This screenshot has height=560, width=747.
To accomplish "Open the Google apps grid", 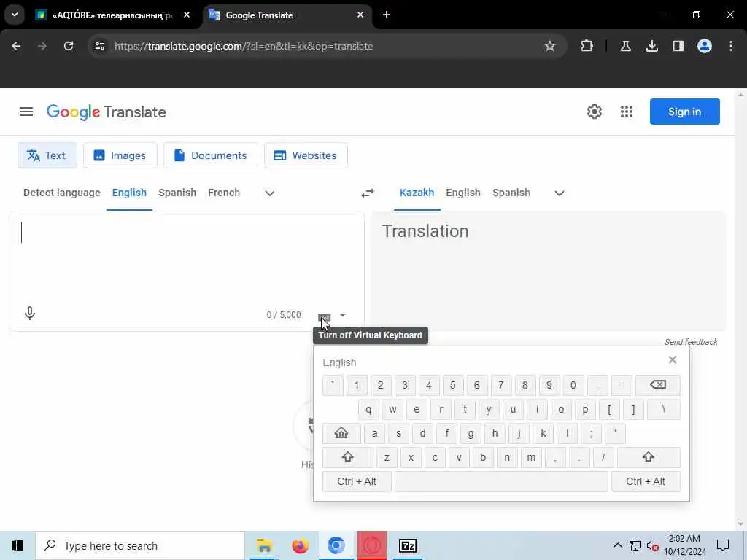I will point(627,112).
